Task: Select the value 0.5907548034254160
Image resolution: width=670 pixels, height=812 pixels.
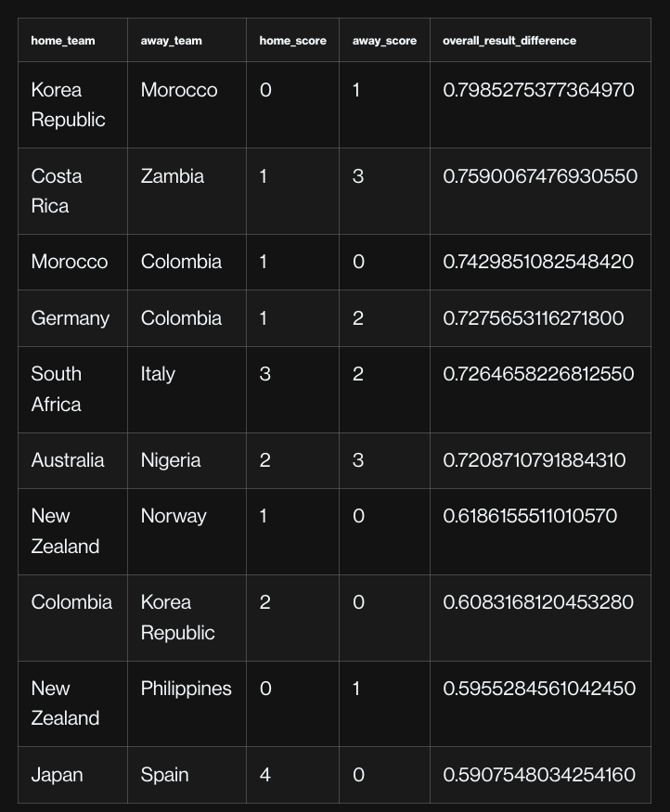Action: 539,775
